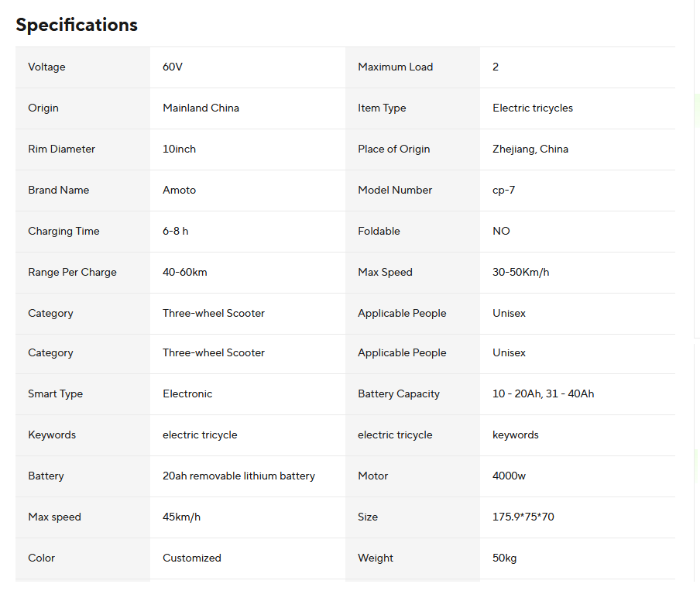Select the Zhejiang, China cell
700x591 pixels.
click(x=530, y=149)
